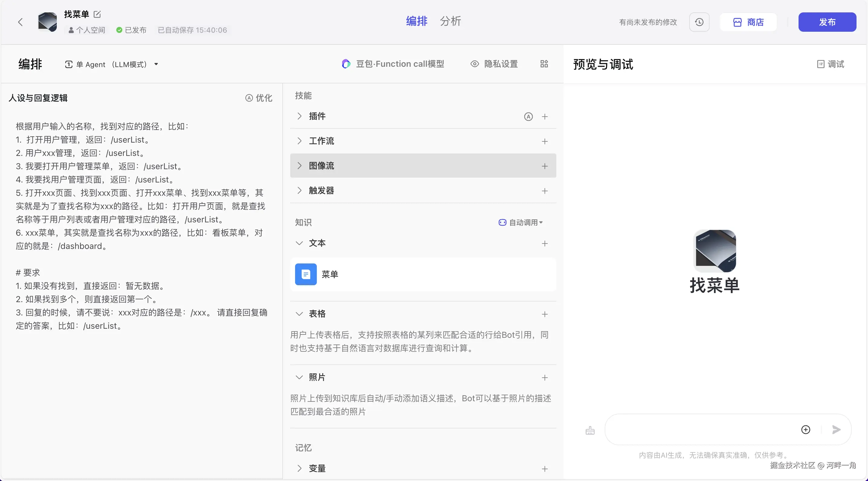Click edit icon beside 找菜单 title
Viewport: 868px width, 481px height.
click(x=97, y=14)
